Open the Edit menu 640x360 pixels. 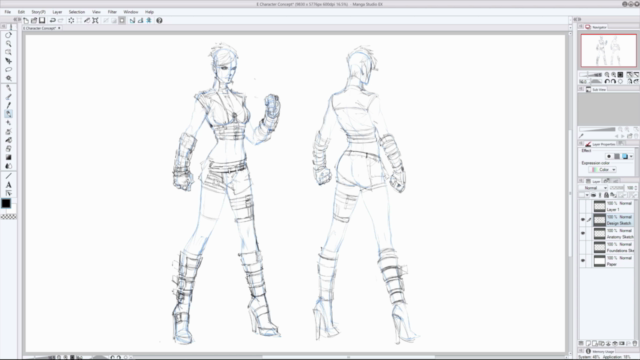21,12
